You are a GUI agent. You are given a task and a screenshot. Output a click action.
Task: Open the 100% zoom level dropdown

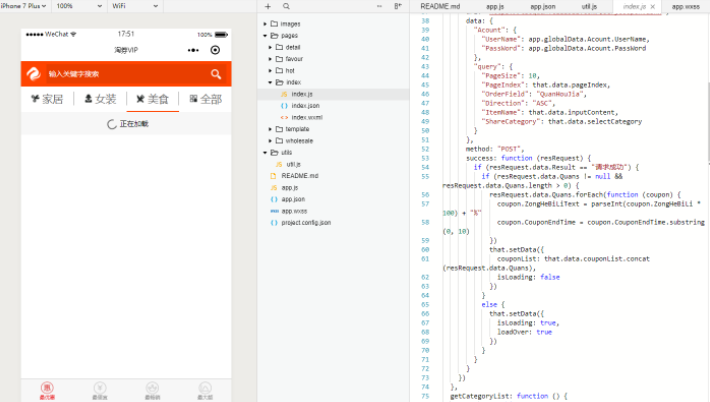pos(79,6)
